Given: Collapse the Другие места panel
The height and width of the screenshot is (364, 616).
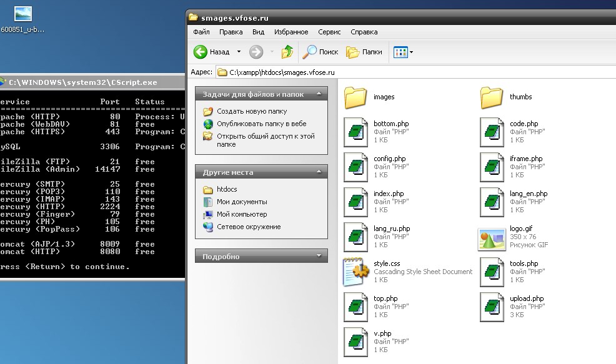Looking at the screenshot, I should click(x=320, y=172).
